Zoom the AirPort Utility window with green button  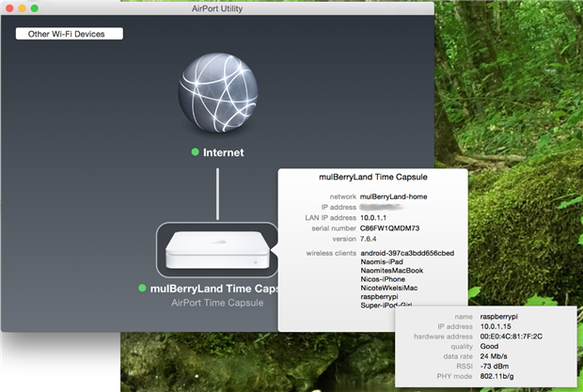[35, 8]
